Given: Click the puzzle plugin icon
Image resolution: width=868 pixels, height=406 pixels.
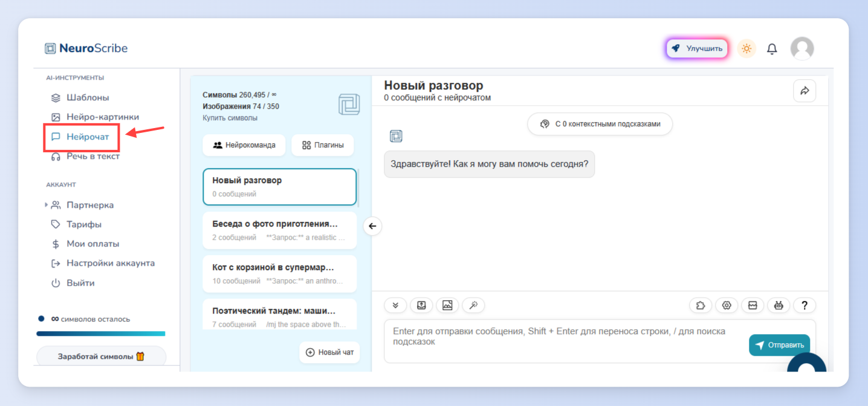Looking at the screenshot, I should point(701,306).
